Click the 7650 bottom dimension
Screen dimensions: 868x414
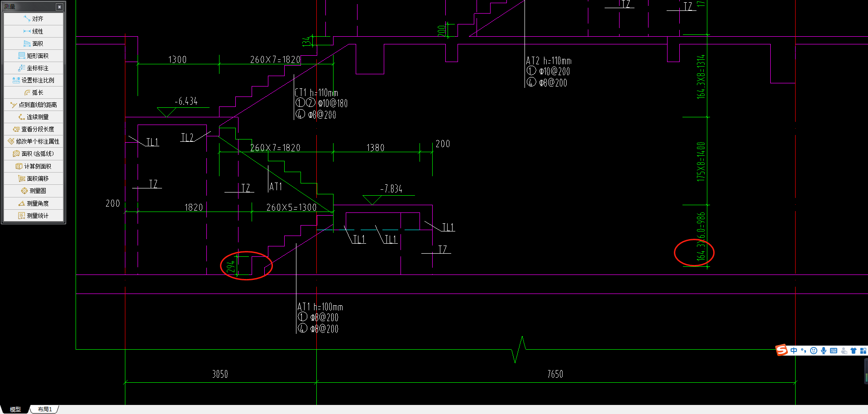tap(555, 374)
